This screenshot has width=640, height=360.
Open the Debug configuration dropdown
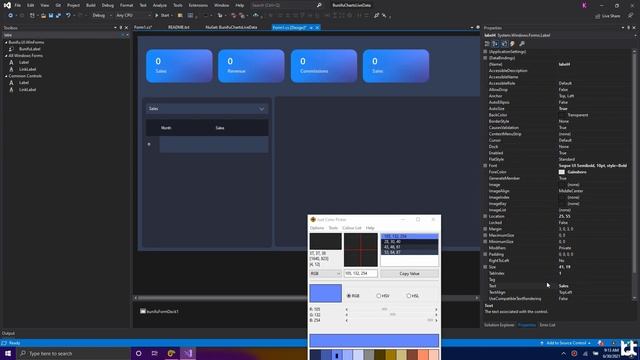point(102,16)
